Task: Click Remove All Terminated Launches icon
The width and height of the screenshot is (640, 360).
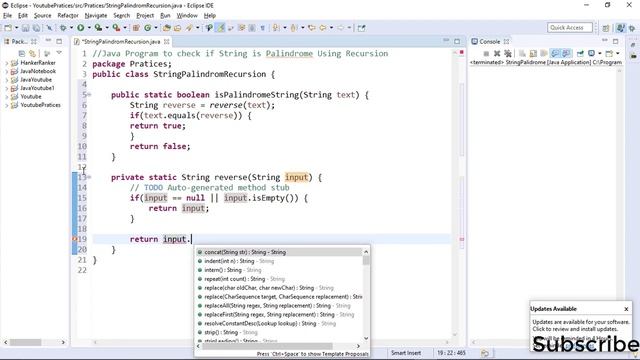Action: 507,53
